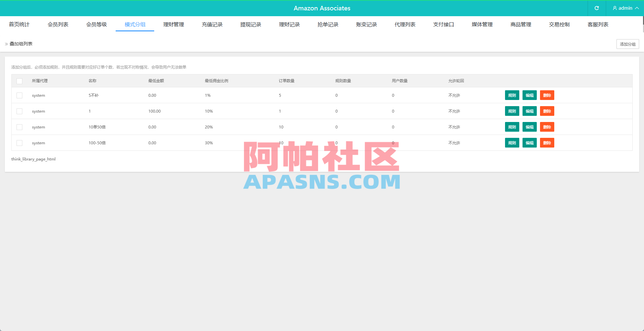Open the 理财记录 tab

tap(289, 24)
